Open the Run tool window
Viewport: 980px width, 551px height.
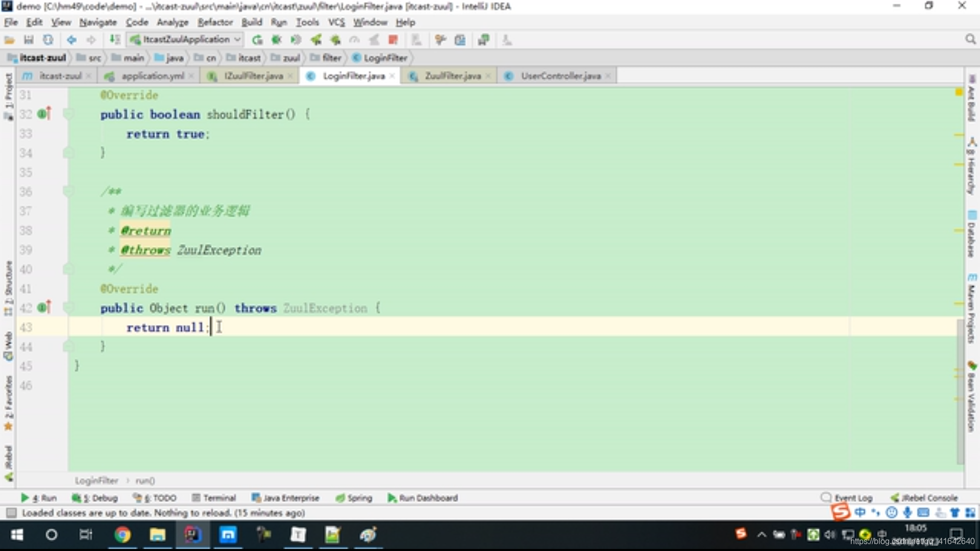click(x=39, y=498)
